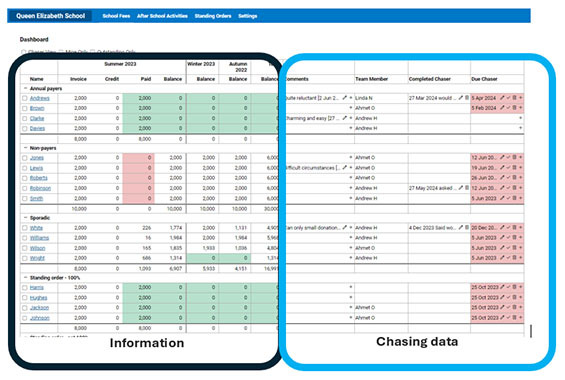
Task: Add a due chaser in the Davies row
Action: [x=520, y=128]
